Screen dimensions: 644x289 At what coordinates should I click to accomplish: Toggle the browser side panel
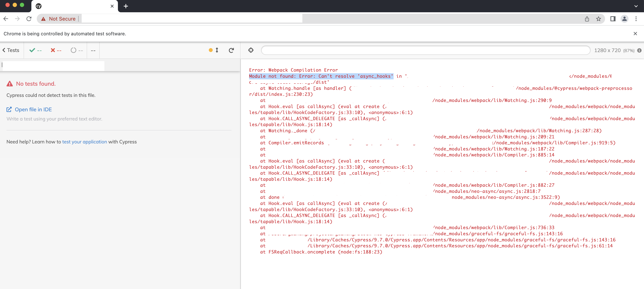click(x=613, y=19)
